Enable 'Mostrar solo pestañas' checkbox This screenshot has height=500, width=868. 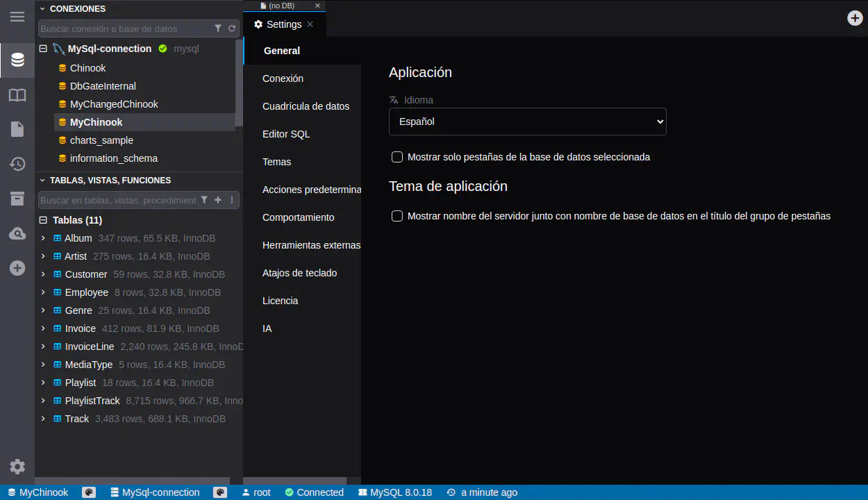point(397,157)
